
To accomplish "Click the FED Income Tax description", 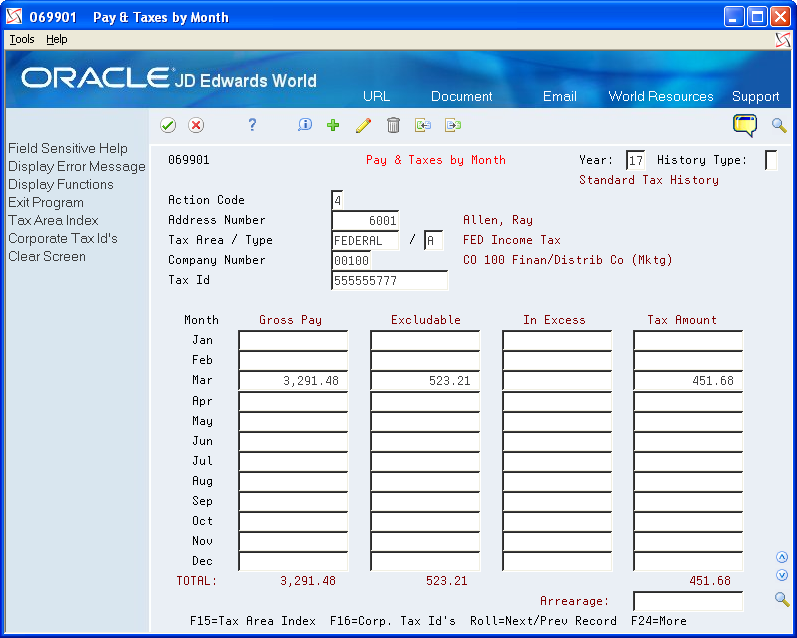I will point(512,240).
